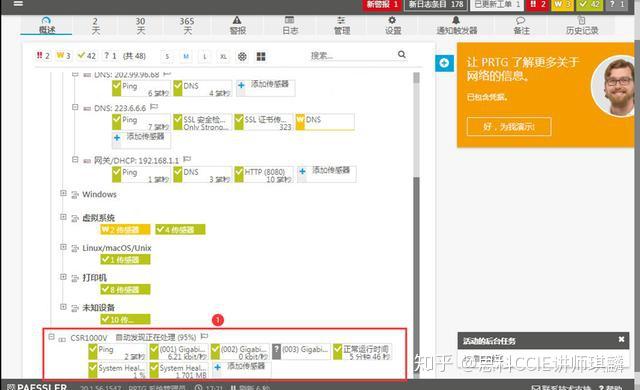Image resolution: width=640 pixels, height=390 pixels.
Task: Select size XL tree view
Action: coord(223,56)
